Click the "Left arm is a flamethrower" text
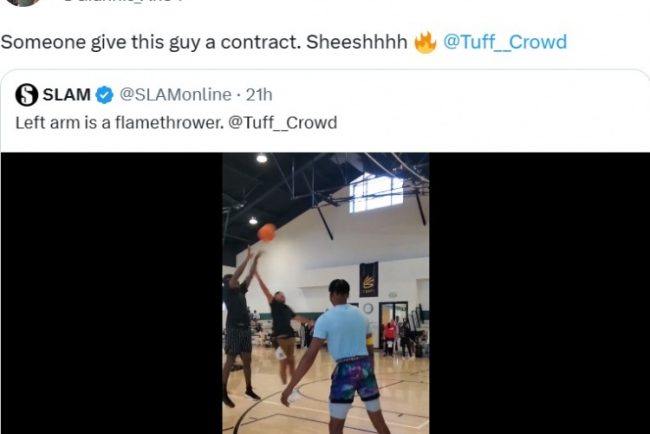 tap(119, 123)
